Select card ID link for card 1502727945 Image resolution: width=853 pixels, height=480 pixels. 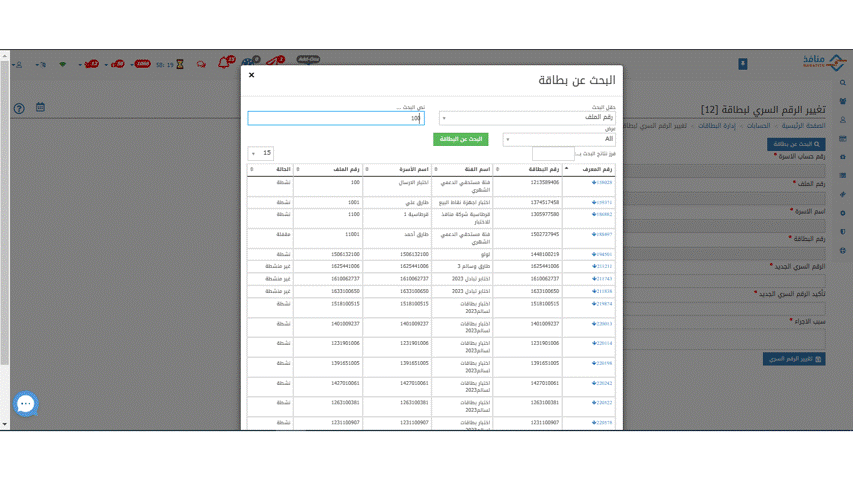[x=602, y=234]
